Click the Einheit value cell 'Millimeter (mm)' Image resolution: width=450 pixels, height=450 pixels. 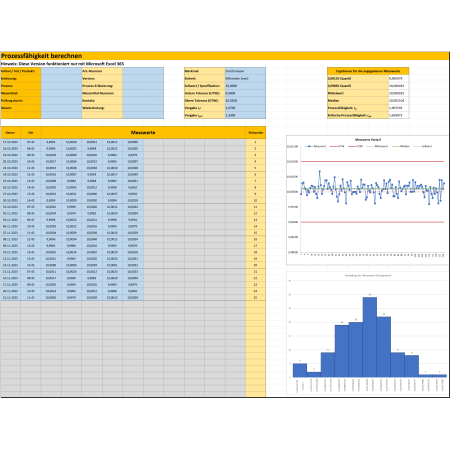[x=245, y=78]
